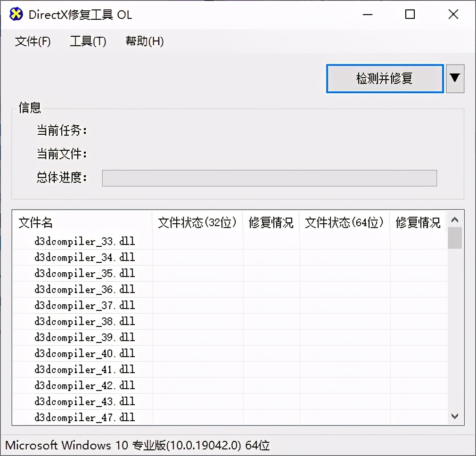The width and height of the screenshot is (476, 456).
Task: Open the 文件(F) menu
Action: point(33,41)
